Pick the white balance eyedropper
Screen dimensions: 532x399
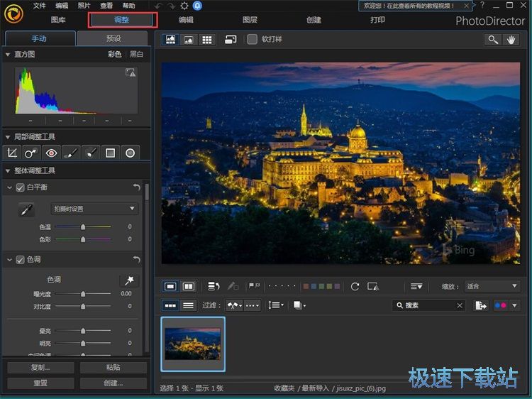26,209
